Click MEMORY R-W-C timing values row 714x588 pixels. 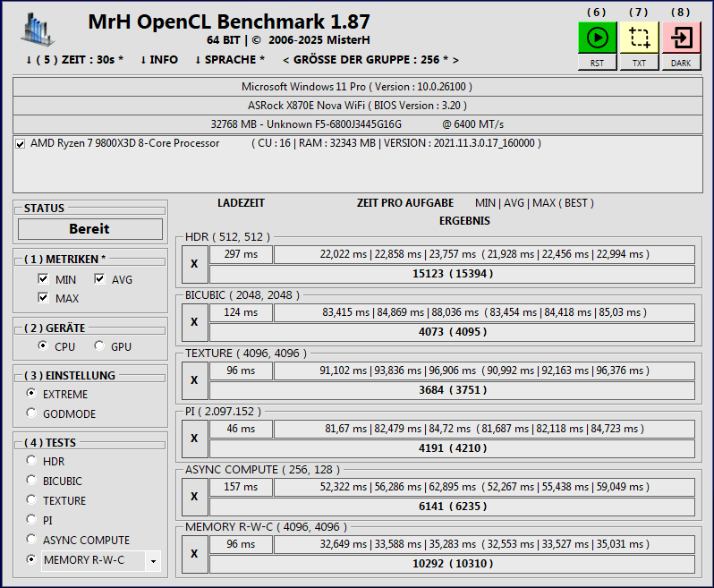(x=485, y=545)
